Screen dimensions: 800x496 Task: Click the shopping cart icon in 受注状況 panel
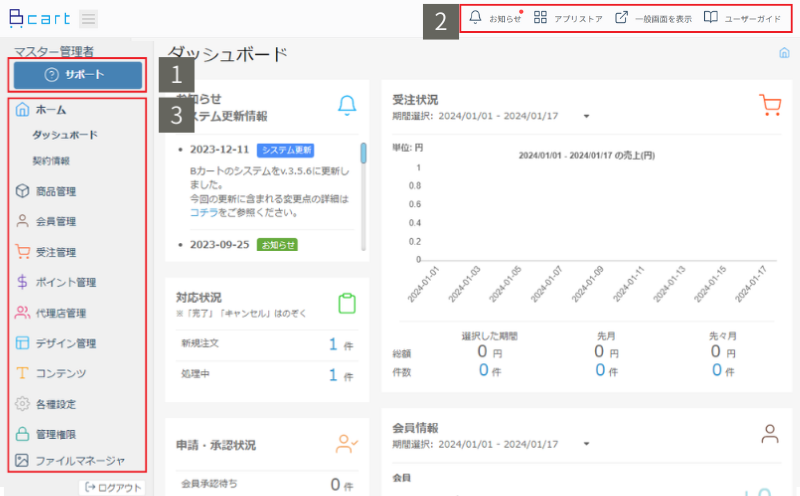click(x=769, y=105)
